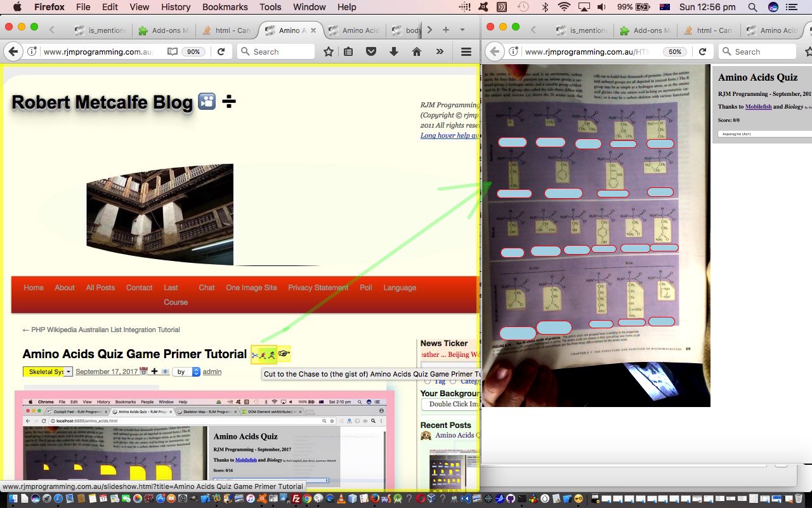Open the Skeletal System category dropdown
This screenshot has width=812, height=508.
(x=48, y=371)
